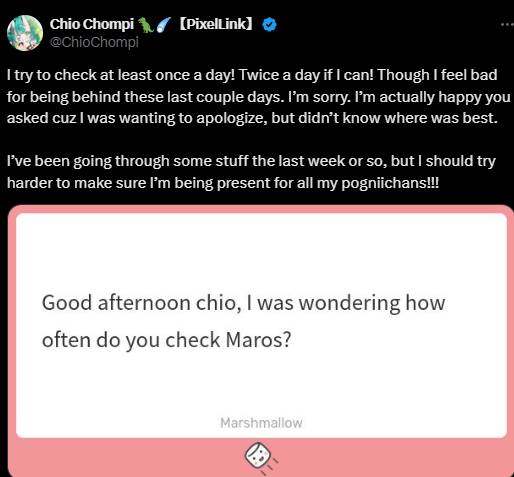The height and width of the screenshot is (477, 514).
Task: Click the【PixelLink】tag in name
Action: point(216,24)
